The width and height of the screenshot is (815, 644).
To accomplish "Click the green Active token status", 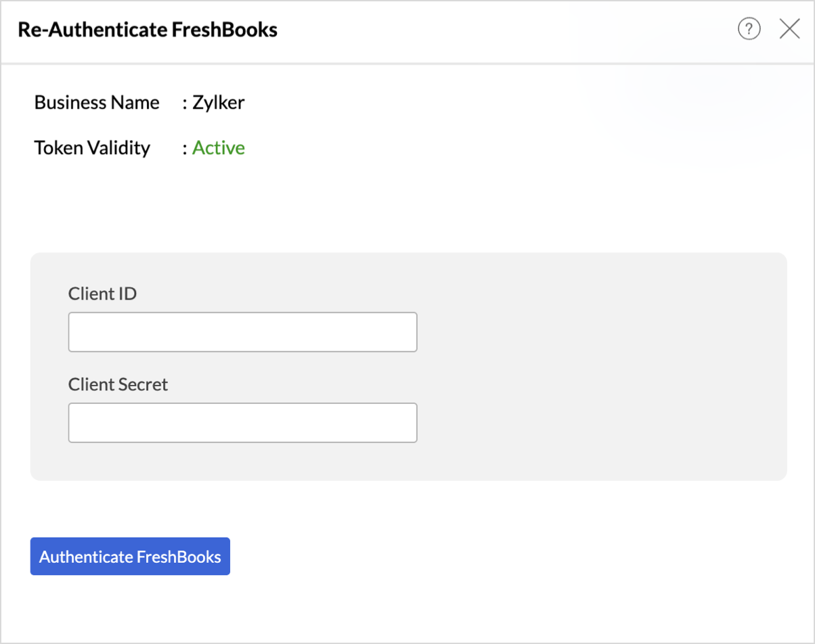I will 219,148.
